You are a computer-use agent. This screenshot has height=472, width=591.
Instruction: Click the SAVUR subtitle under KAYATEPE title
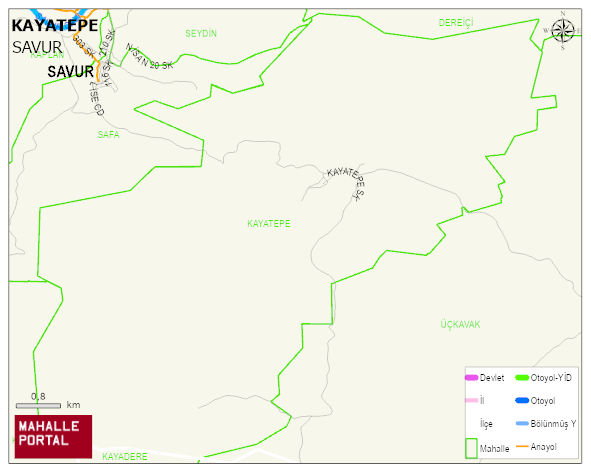pyautogui.click(x=37, y=47)
